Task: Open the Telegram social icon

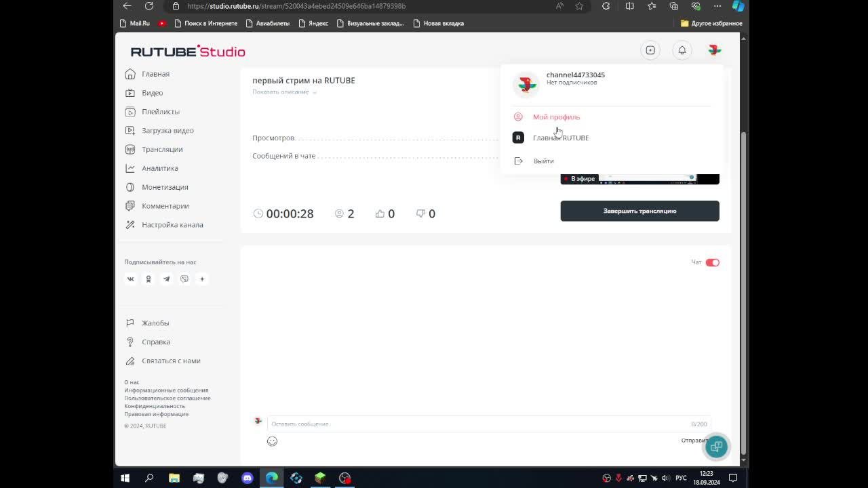Action: coord(166,279)
